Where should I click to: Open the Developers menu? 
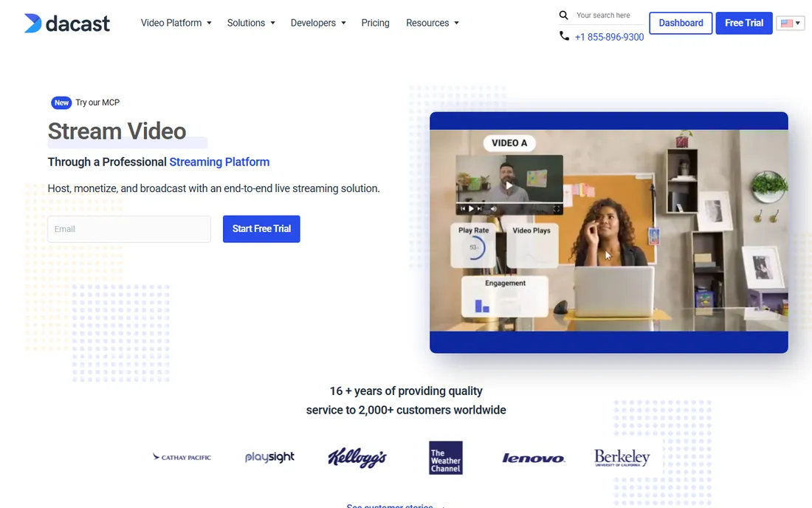click(x=313, y=23)
